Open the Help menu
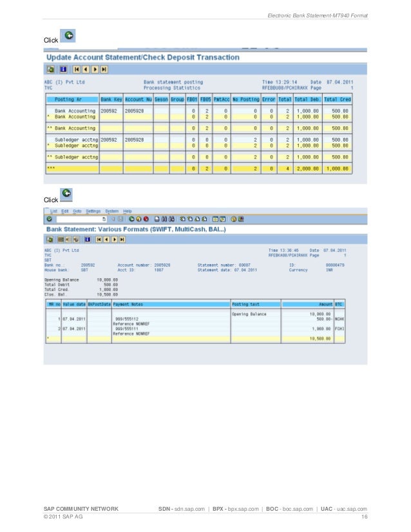This screenshot has height=532, width=411. pos(128,211)
